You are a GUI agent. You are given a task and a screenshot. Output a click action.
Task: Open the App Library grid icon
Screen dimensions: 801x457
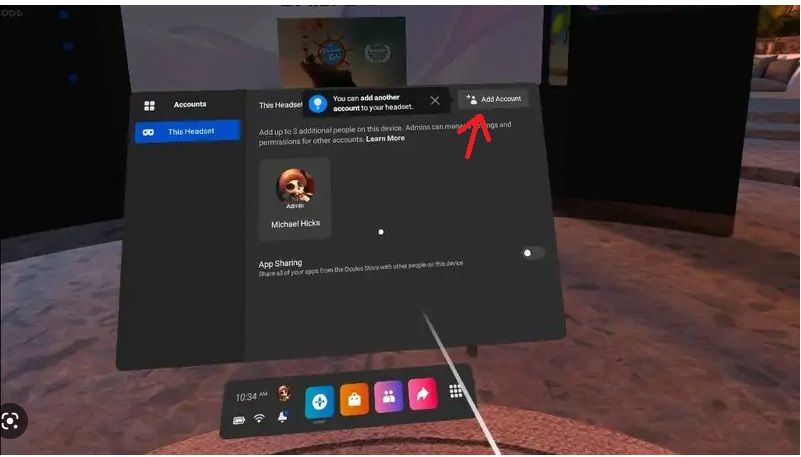(456, 391)
